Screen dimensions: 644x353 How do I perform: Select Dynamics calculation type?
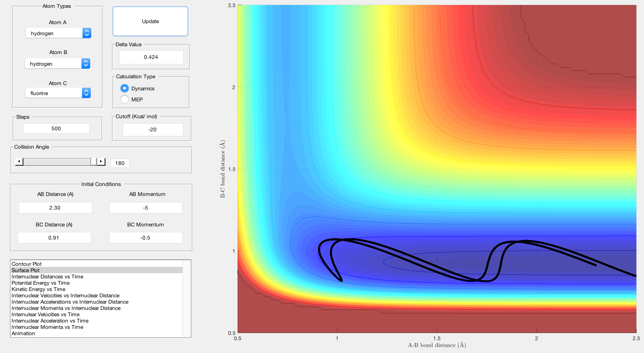pyautogui.click(x=125, y=89)
